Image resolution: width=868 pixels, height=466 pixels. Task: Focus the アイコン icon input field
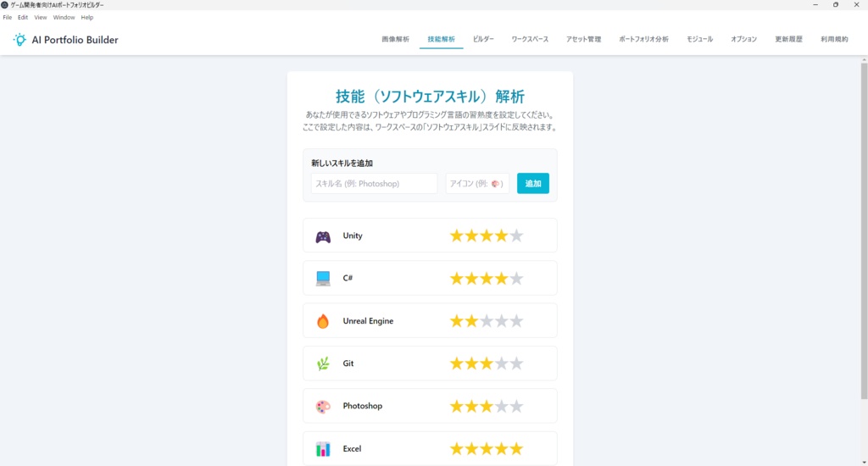pos(477,183)
